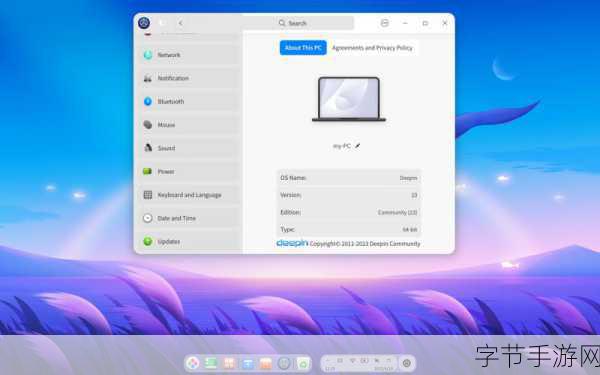The height and width of the screenshot is (375, 600).
Task: Select the Sound icon in sidebar
Action: [148, 148]
